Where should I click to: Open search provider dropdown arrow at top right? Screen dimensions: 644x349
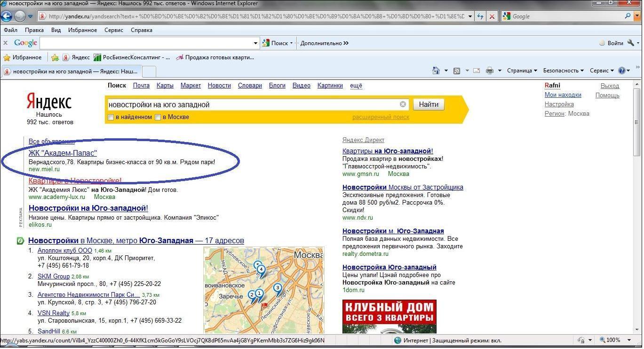638,16
